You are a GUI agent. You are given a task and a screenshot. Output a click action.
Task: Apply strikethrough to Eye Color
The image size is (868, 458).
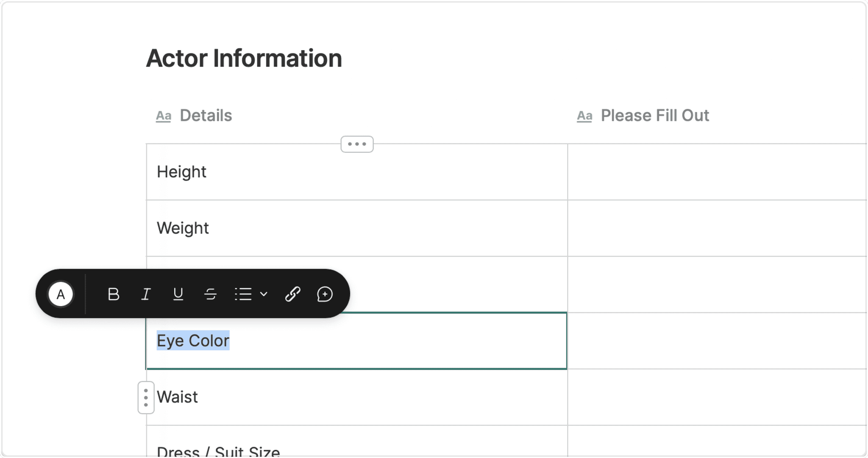tap(211, 294)
